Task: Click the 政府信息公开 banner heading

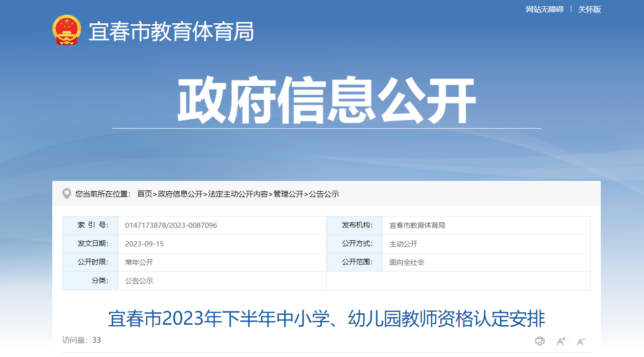Action: pyautogui.click(x=327, y=101)
